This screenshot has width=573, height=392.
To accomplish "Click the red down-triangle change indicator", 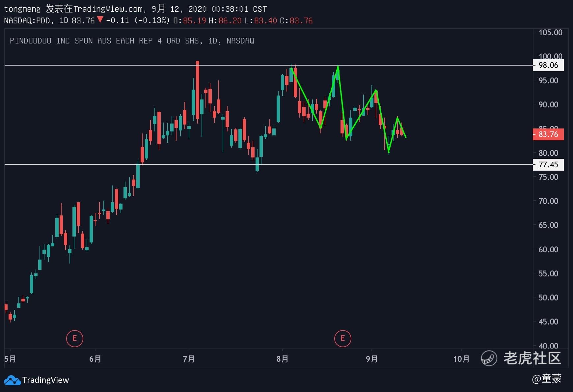I will tap(100, 20).
